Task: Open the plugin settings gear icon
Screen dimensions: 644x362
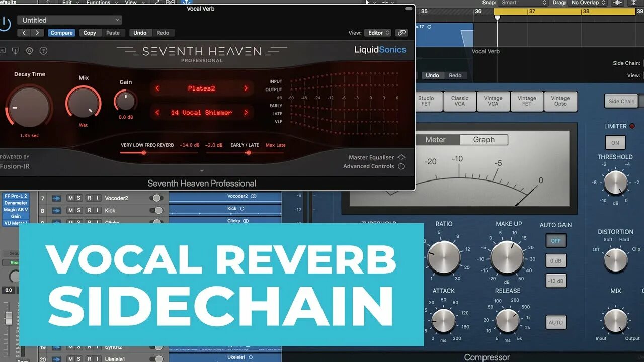Action: [x=30, y=51]
